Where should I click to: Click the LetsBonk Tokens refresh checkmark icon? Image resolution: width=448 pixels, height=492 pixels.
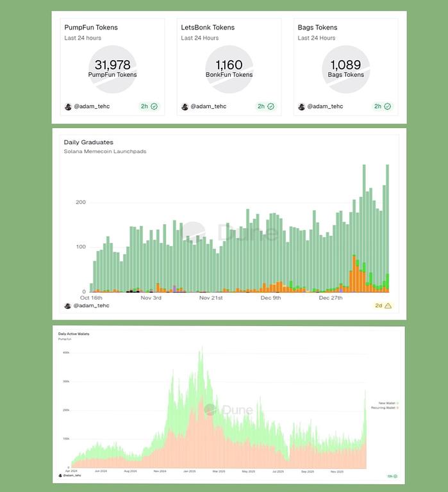coord(271,106)
